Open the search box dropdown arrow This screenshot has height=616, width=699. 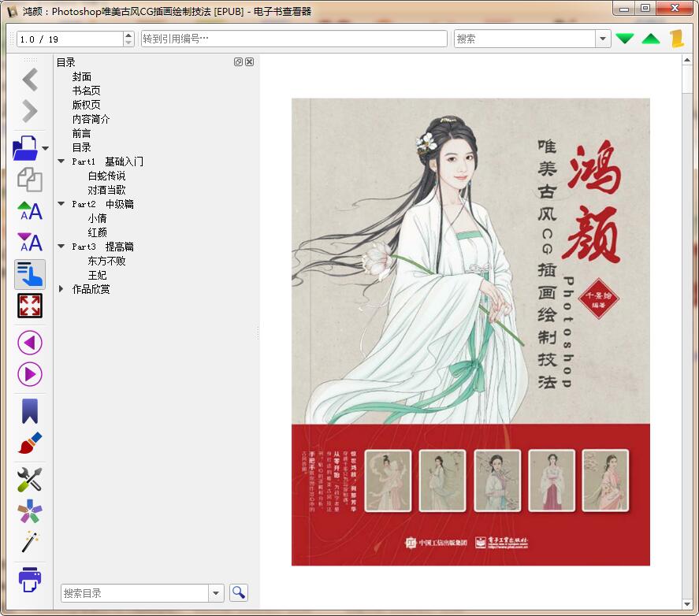click(x=603, y=39)
